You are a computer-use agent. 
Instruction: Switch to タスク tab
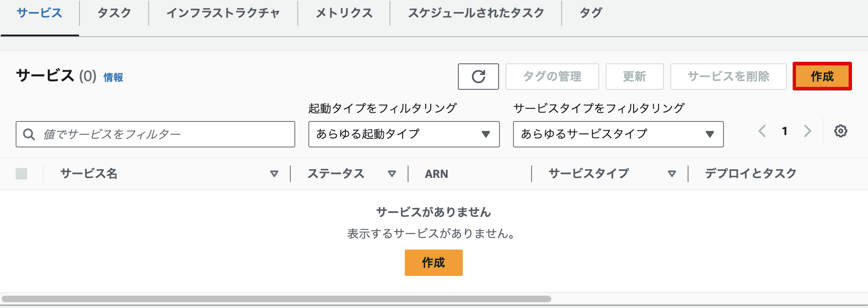pyautogui.click(x=114, y=13)
